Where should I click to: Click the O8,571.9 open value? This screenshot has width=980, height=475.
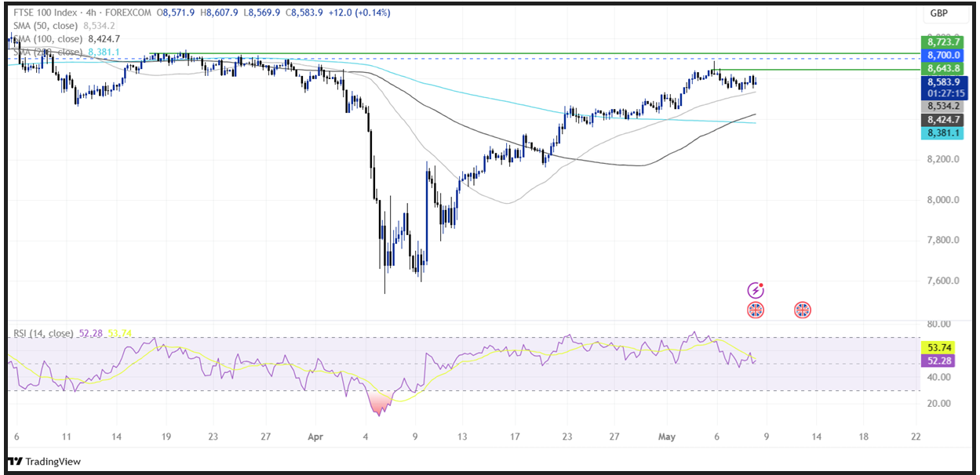[x=177, y=13]
